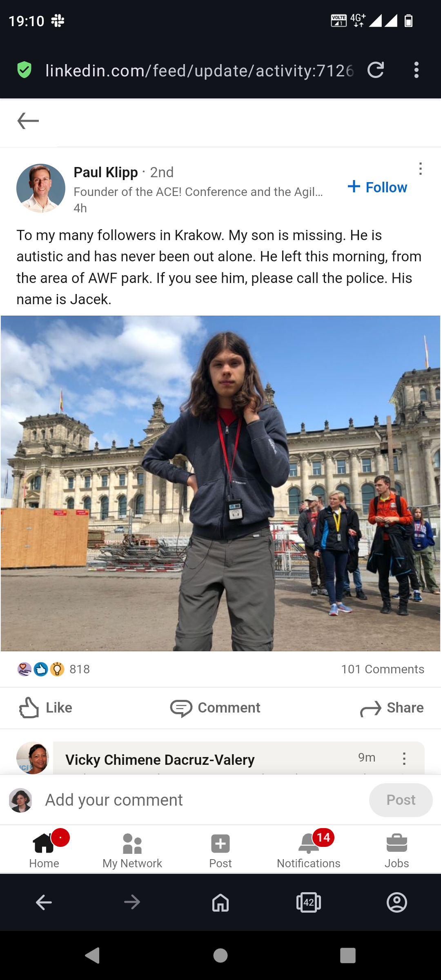Open the browser's three-dot menu
This screenshot has width=441, height=980.
[416, 70]
